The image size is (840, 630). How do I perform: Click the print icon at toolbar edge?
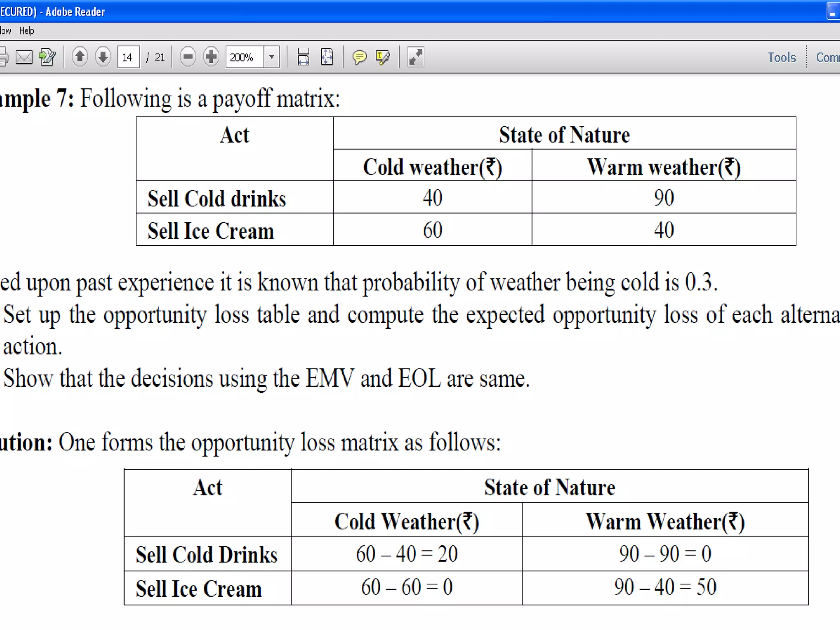click(3, 57)
